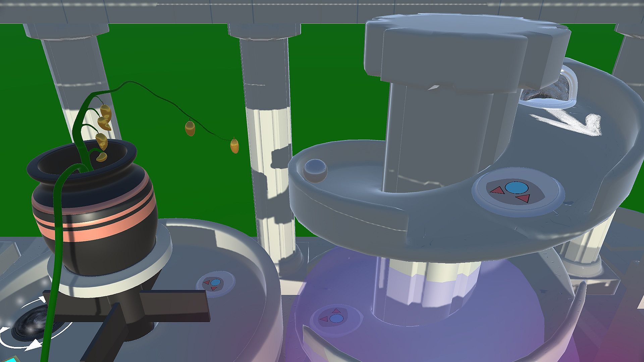Image resolution: width=644 pixels, height=362 pixels.
Task: Select the metal ball on the spiral ramp
Action: [315, 171]
